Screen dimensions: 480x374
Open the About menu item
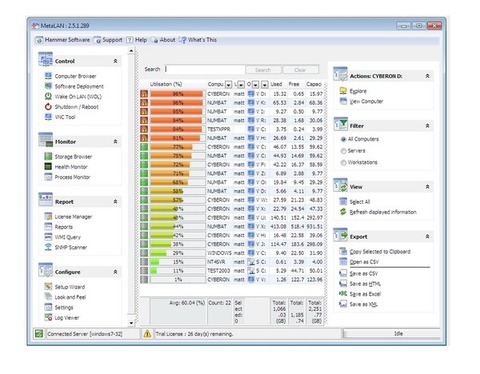pyautogui.click(x=163, y=40)
